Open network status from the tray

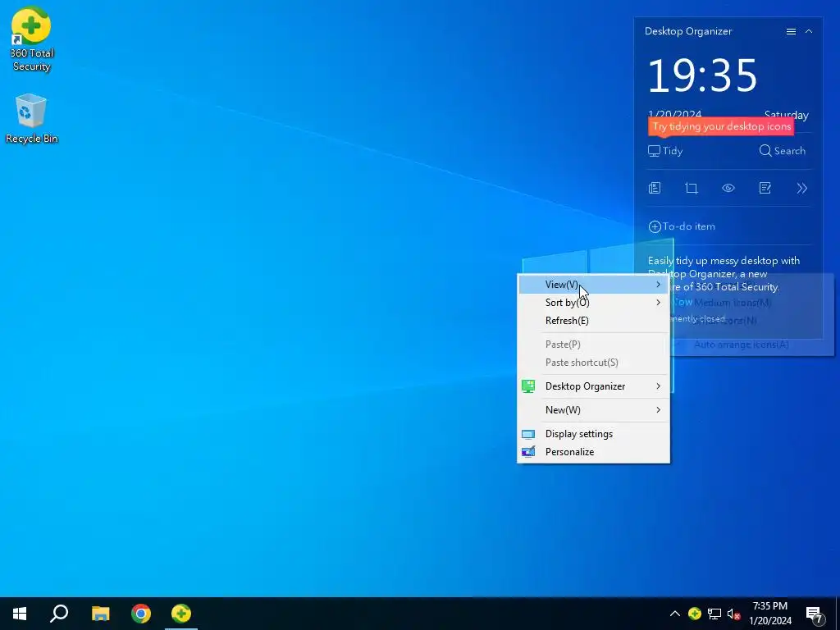(x=714, y=614)
